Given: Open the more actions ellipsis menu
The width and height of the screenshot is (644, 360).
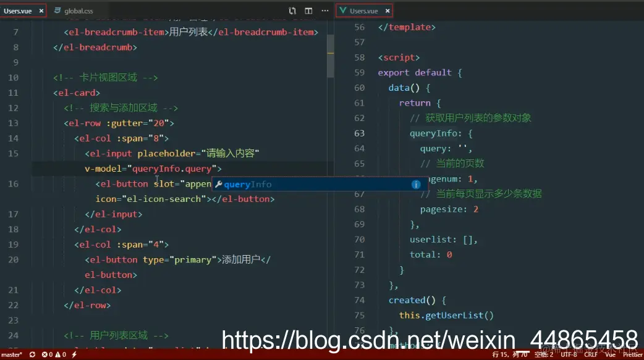Looking at the screenshot, I should point(325,11).
